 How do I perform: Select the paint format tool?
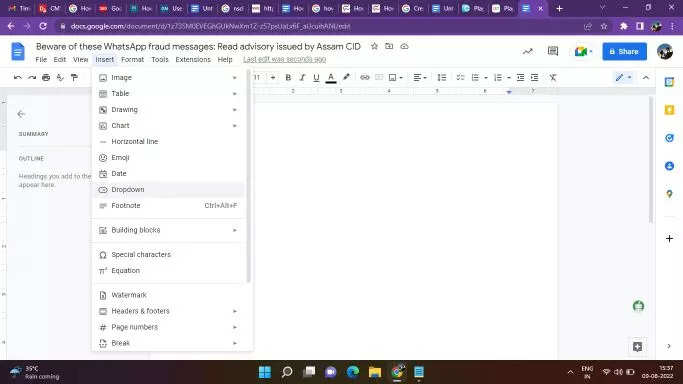pos(74,77)
